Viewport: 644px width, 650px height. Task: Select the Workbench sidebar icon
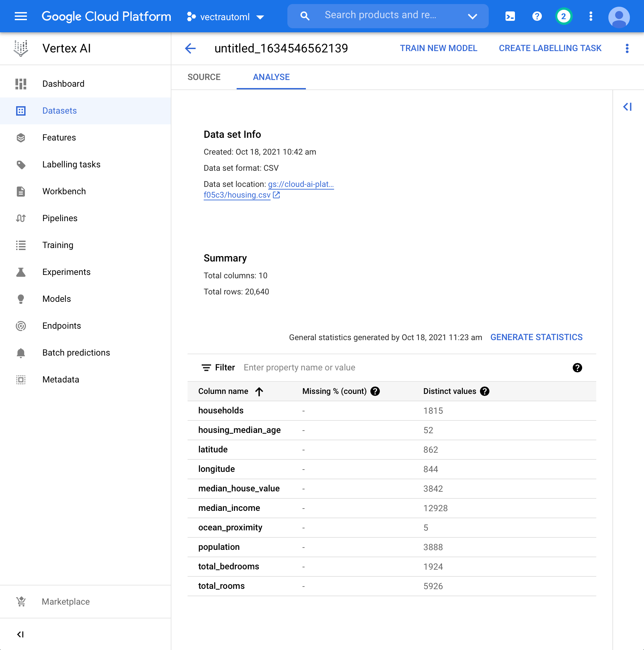pos(21,191)
